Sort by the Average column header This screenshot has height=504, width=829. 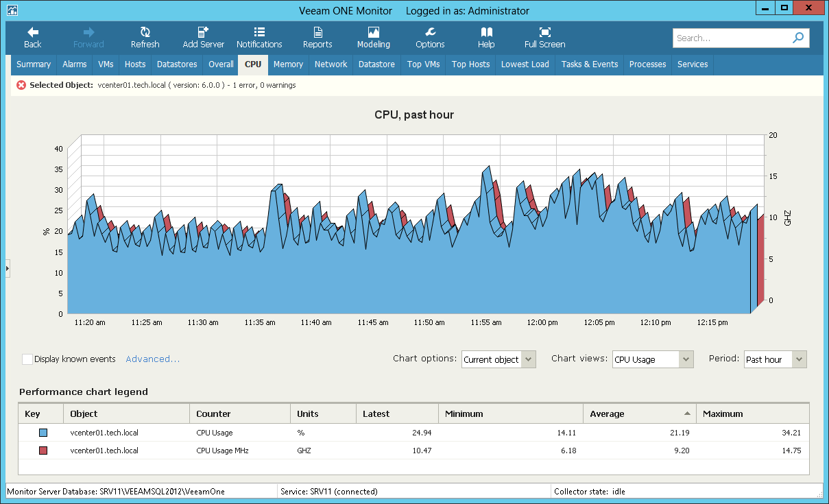pyautogui.click(x=639, y=413)
